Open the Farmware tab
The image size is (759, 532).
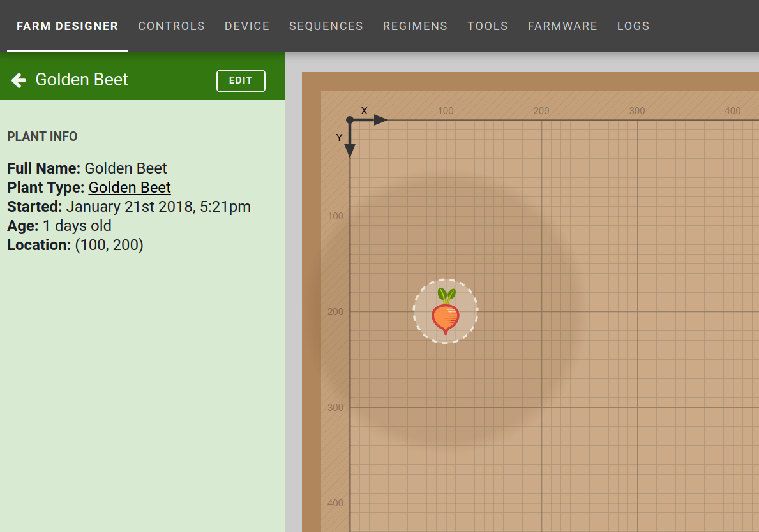point(562,26)
